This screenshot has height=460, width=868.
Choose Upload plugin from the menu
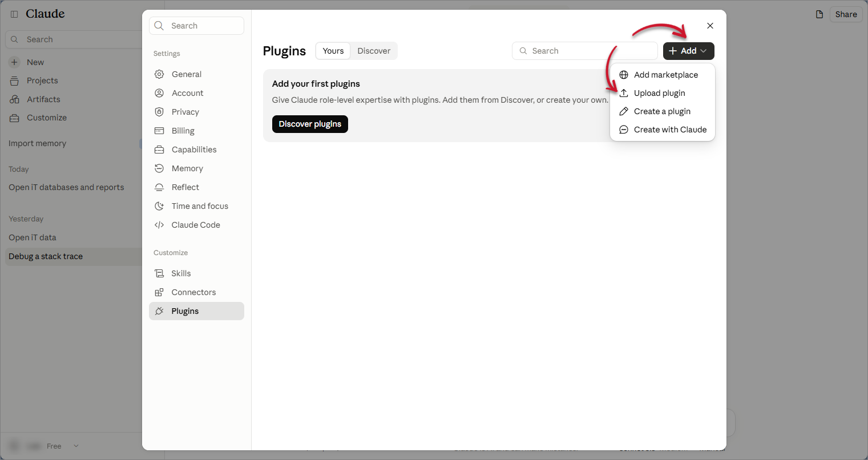[663, 93]
